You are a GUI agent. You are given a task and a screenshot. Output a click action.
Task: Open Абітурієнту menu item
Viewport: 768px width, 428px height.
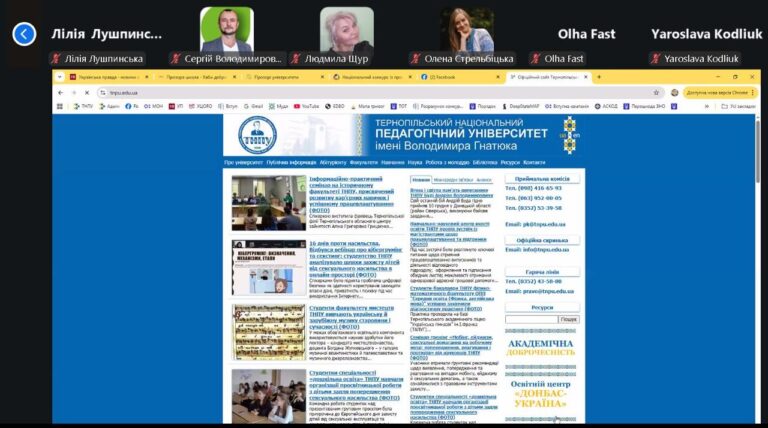click(333, 163)
